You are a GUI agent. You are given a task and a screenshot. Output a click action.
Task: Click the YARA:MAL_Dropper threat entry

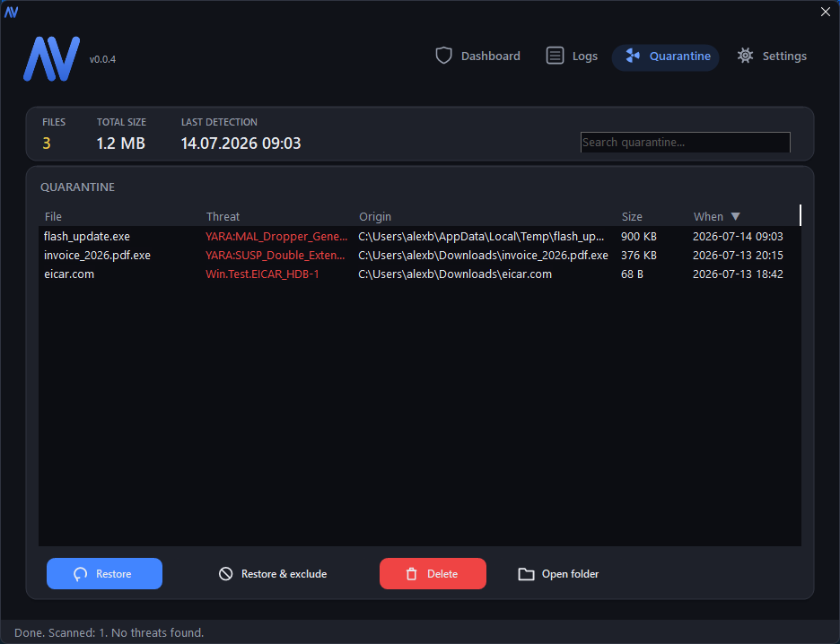click(x=276, y=237)
